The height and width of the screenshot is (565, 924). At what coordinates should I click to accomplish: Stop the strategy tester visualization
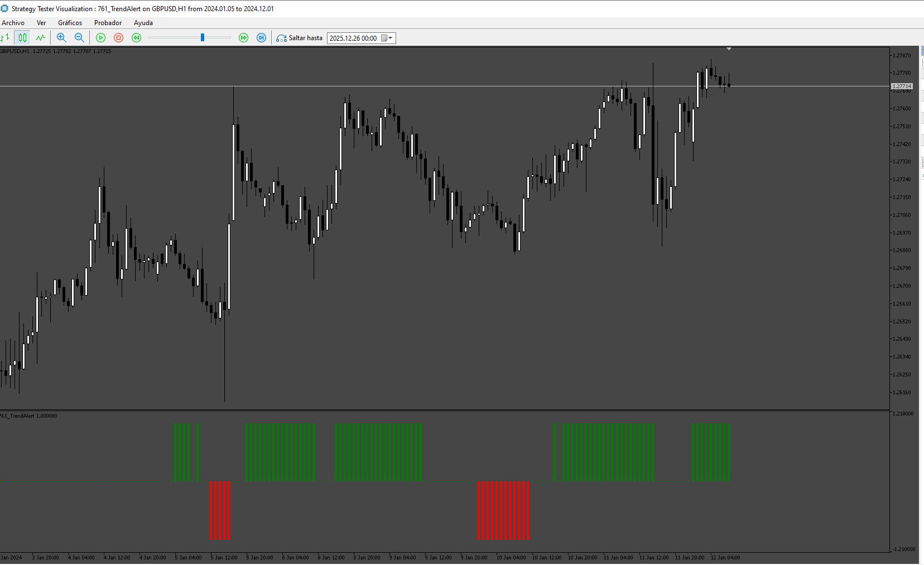(118, 38)
